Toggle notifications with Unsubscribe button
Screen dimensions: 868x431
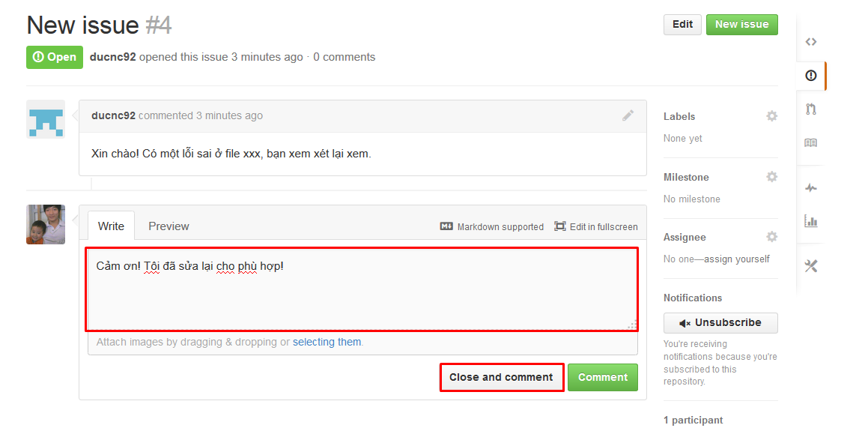(720, 323)
